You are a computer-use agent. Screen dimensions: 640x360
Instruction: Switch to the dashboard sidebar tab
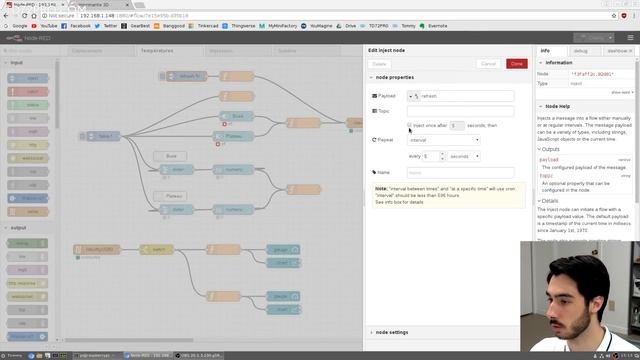tap(618, 51)
